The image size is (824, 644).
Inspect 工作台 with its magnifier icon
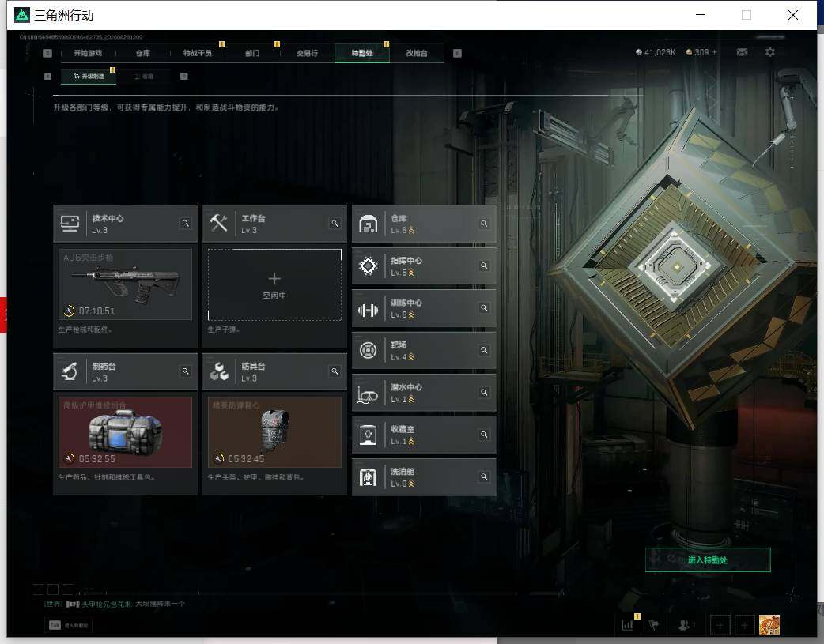[335, 224]
